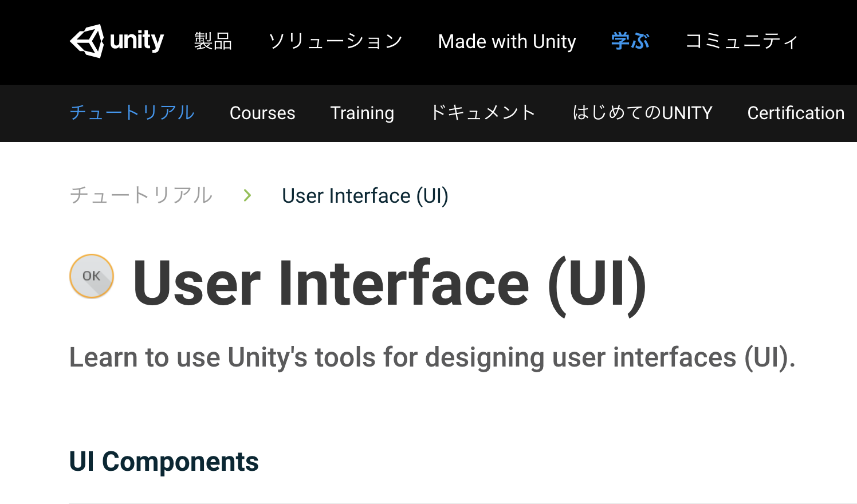
Task: Open the 製品 menu
Action: tap(213, 41)
